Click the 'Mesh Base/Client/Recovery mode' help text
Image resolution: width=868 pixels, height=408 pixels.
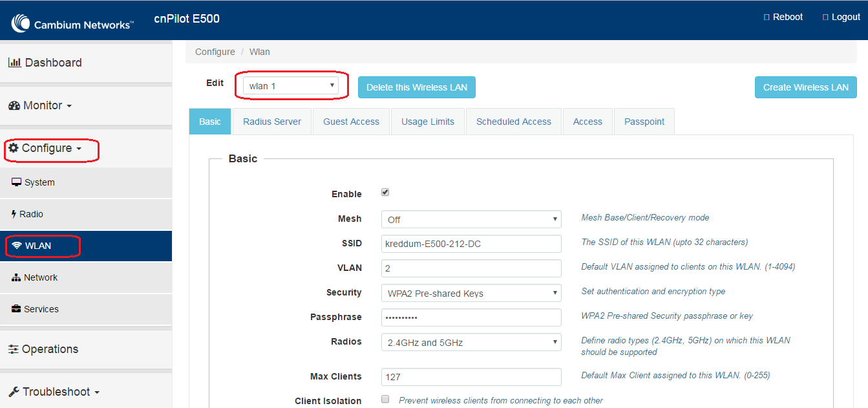(x=645, y=218)
